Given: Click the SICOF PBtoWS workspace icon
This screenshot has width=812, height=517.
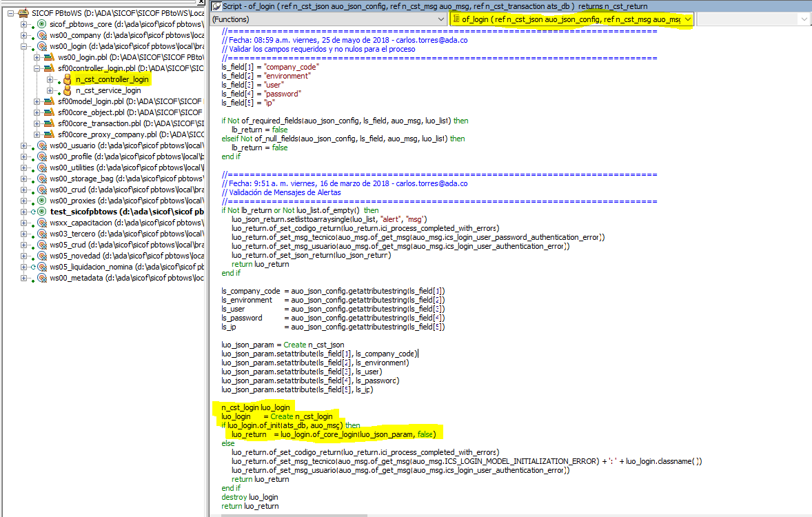Looking at the screenshot, I should 23,13.
